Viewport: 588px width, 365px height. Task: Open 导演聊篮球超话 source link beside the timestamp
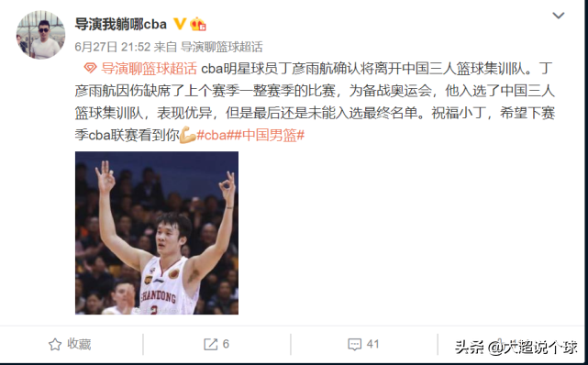coord(222,47)
